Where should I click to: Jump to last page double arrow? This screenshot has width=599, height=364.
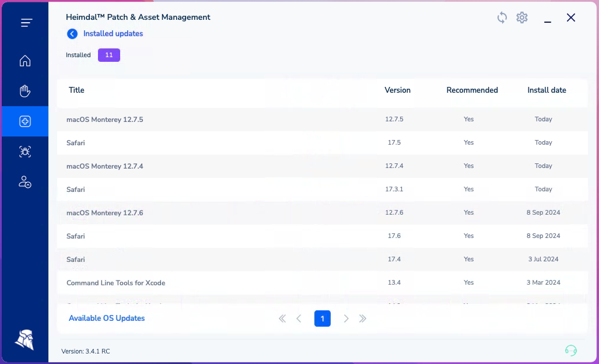click(x=363, y=318)
